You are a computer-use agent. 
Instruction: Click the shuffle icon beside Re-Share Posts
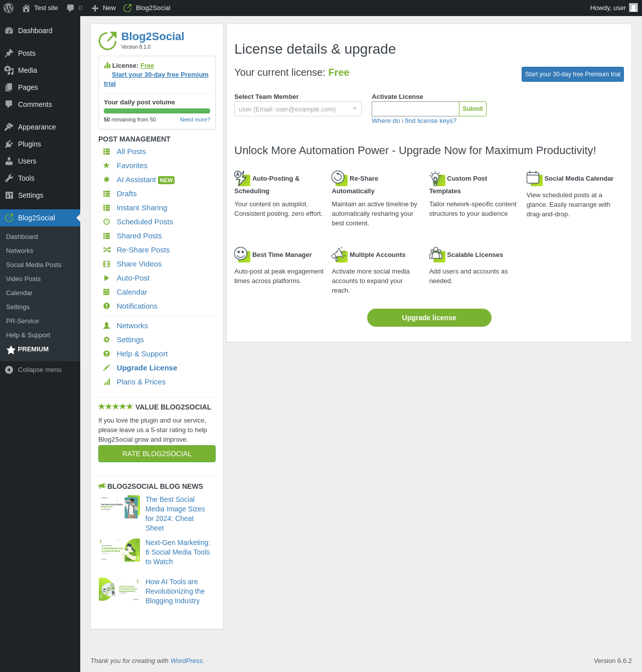[107, 250]
